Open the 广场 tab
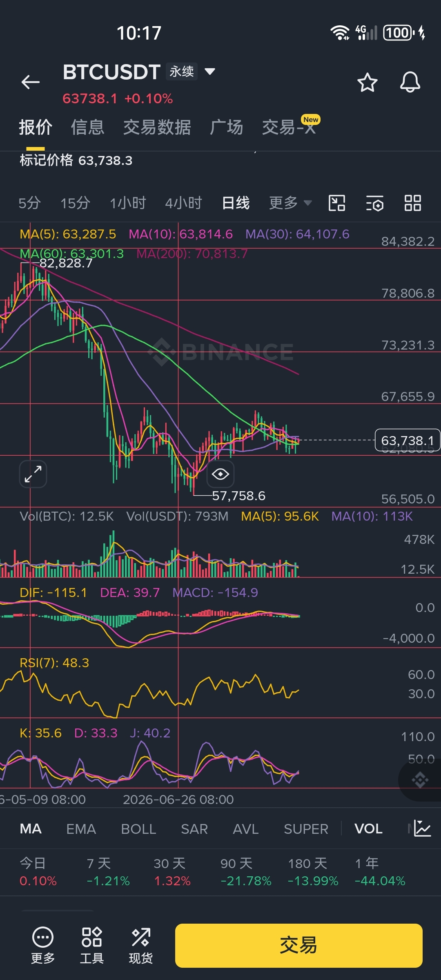The width and height of the screenshot is (441, 980). [227, 127]
